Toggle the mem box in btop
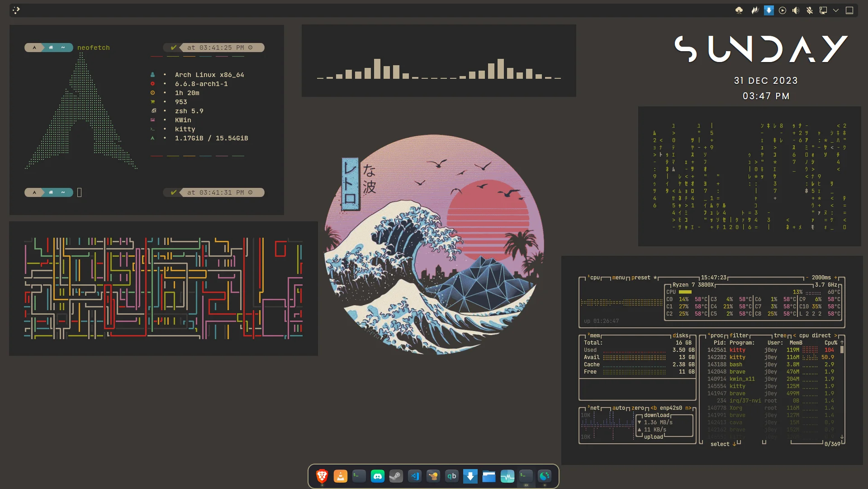 (x=594, y=336)
